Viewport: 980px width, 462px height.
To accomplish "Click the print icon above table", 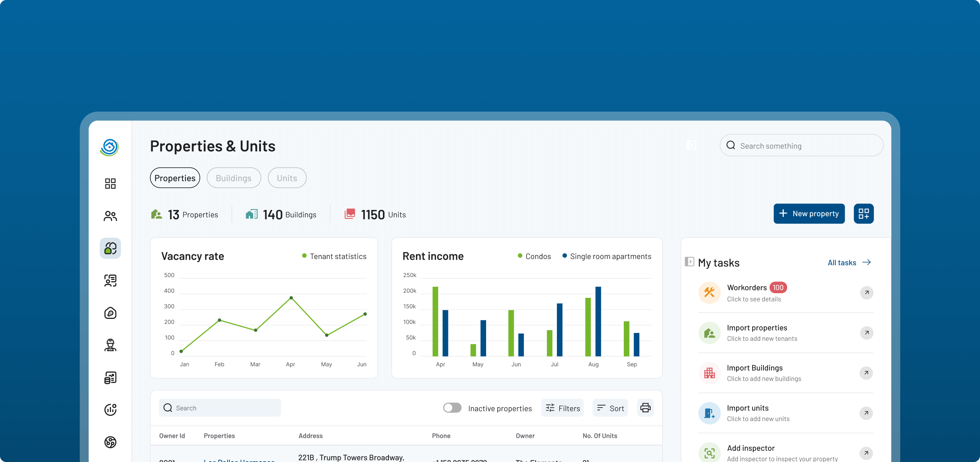I will pyautogui.click(x=645, y=408).
